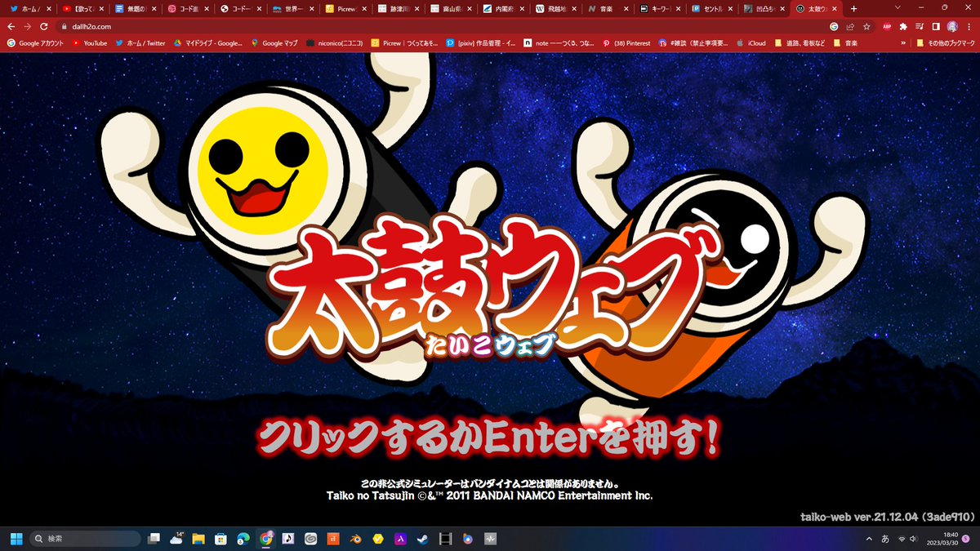Image resolution: width=980 pixels, height=551 pixels.
Task: Open the Windows Start menu
Action: click(x=16, y=539)
